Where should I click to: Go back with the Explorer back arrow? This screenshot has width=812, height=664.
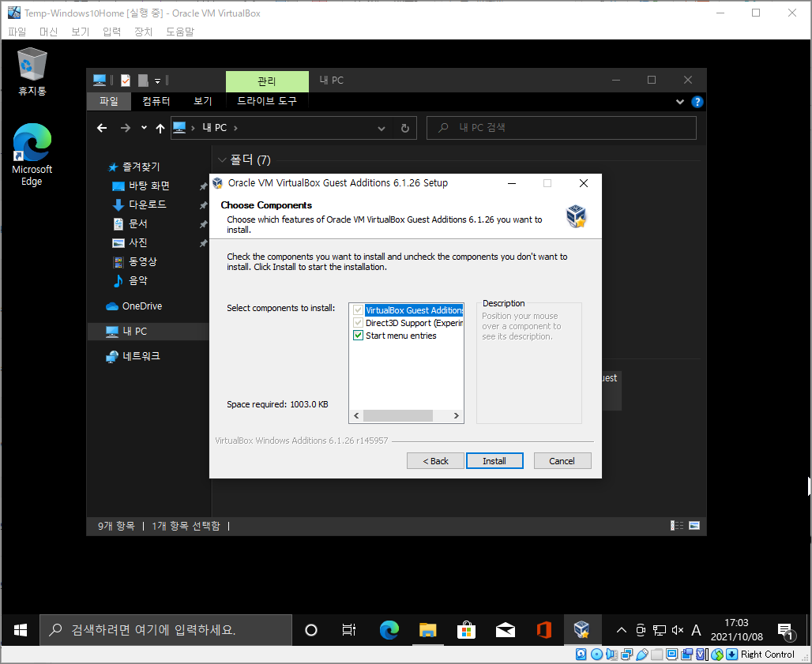click(x=102, y=128)
